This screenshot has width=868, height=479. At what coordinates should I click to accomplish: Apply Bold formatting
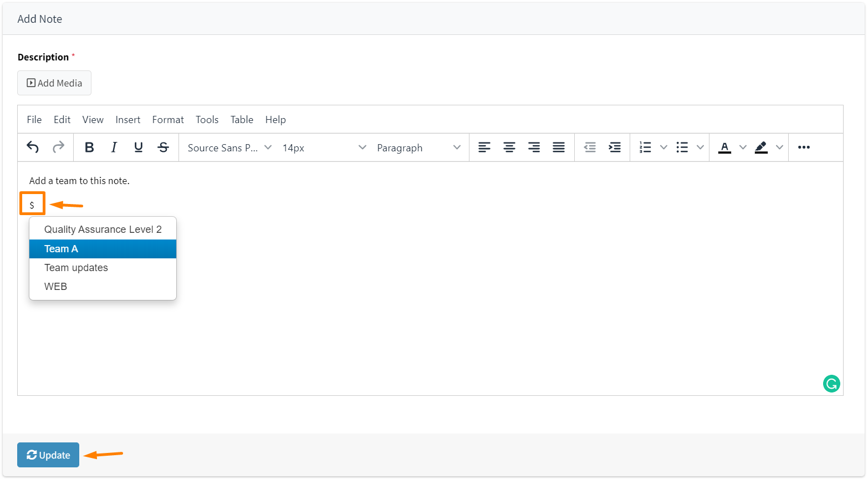(89, 147)
